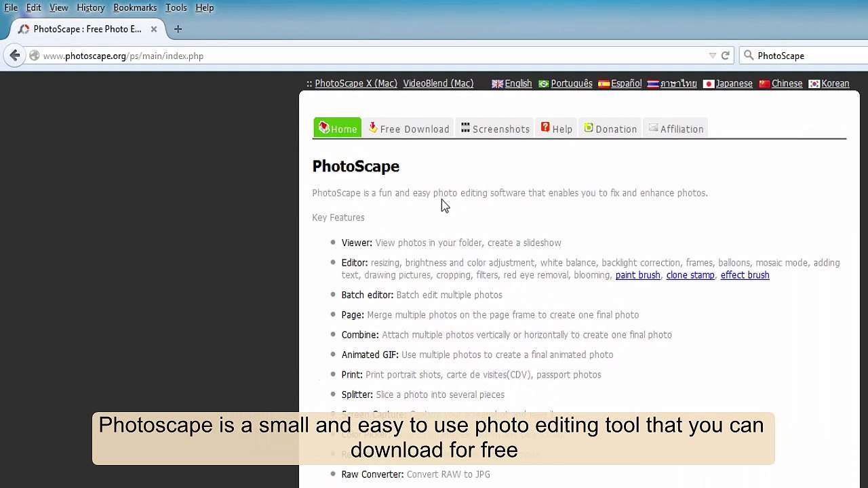This screenshot has width=868, height=488.
Task: Click the UK flag icon
Action: tap(497, 83)
